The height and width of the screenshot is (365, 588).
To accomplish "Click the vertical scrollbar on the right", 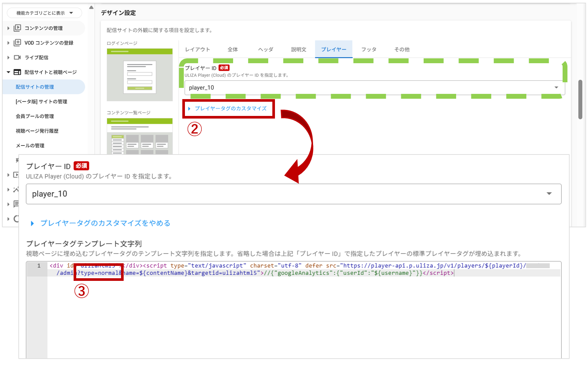I will click(580, 99).
